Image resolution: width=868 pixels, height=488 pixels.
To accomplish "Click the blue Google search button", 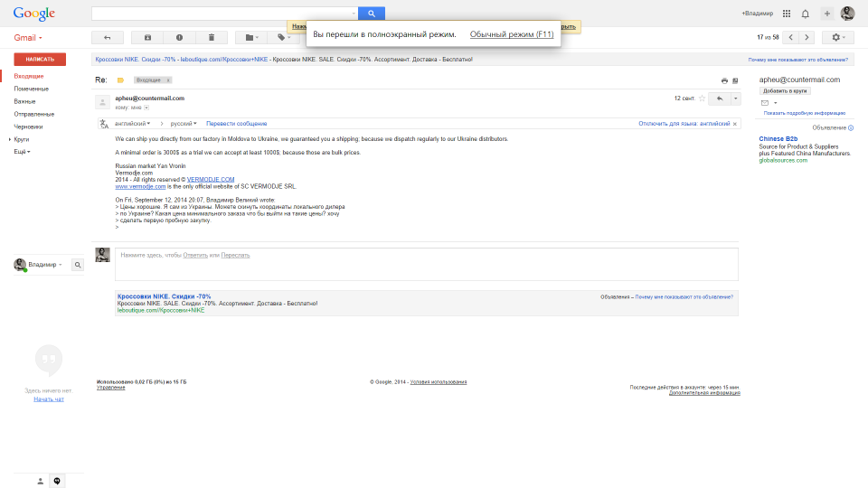I will pos(372,14).
